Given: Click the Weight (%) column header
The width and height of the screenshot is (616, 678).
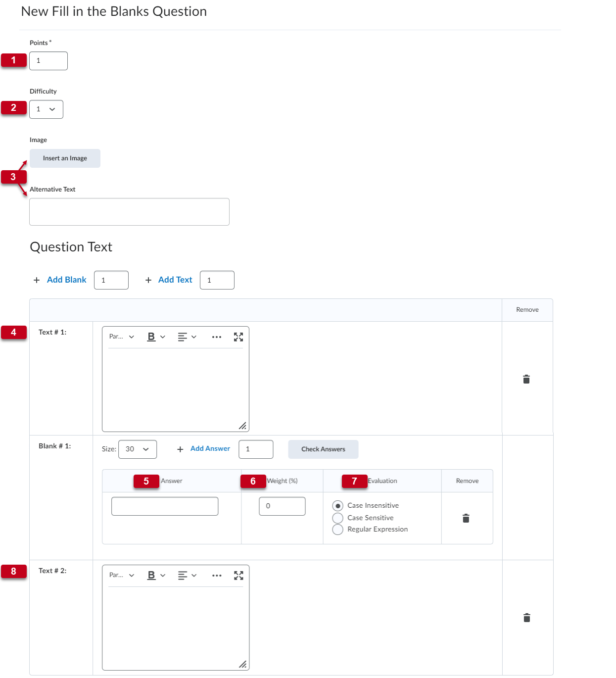Looking at the screenshot, I should pos(283,481).
